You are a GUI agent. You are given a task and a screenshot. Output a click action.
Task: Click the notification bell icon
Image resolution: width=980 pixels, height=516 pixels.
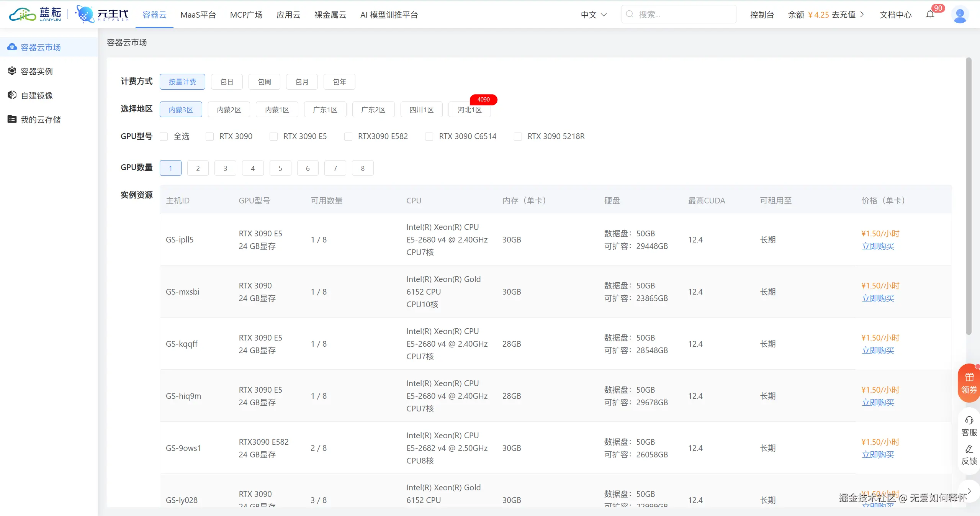pyautogui.click(x=930, y=15)
